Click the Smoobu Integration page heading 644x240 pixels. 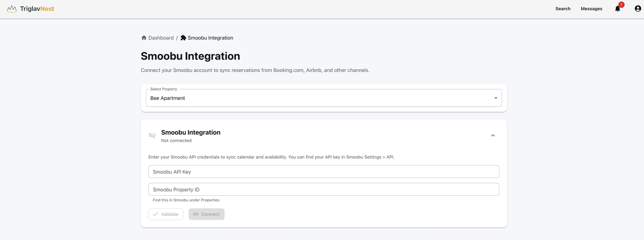tap(190, 56)
